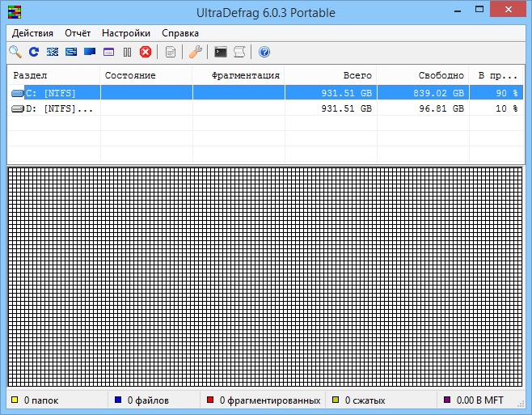Click the '0 папок' status bar text
The width and height of the screenshot is (532, 415).
(x=41, y=400)
